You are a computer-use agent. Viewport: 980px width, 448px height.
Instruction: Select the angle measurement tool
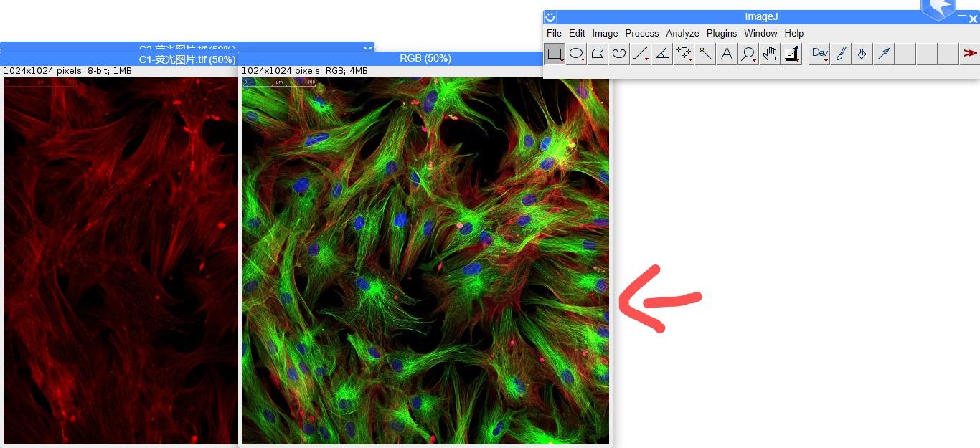(x=661, y=53)
